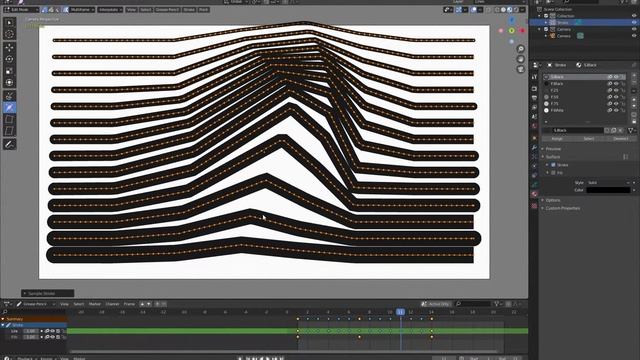Click the point select mode icon
The height and width of the screenshot is (360, 640).
[x=45, y=9]
